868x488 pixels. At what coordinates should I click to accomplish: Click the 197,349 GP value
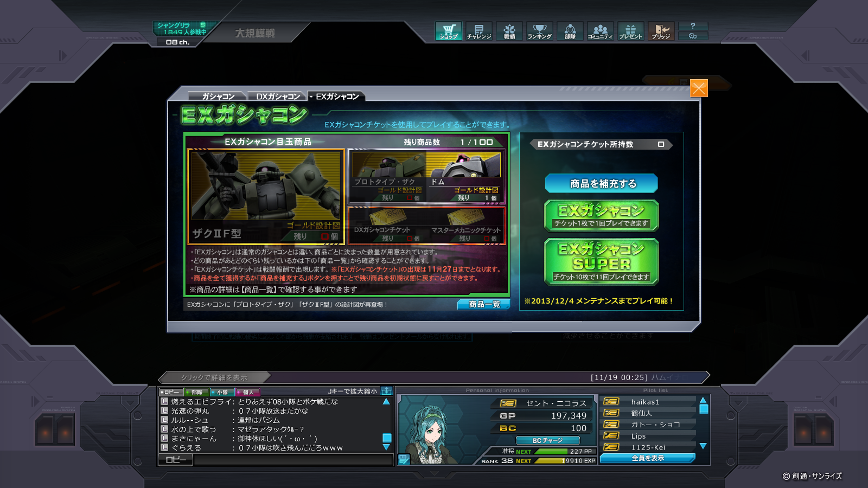point(569,416)
